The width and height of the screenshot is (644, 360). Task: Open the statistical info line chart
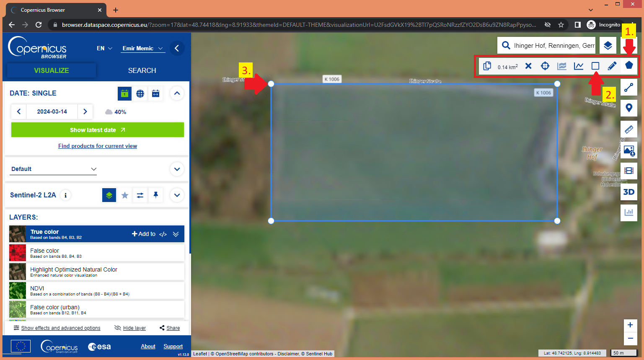point(579,66)
